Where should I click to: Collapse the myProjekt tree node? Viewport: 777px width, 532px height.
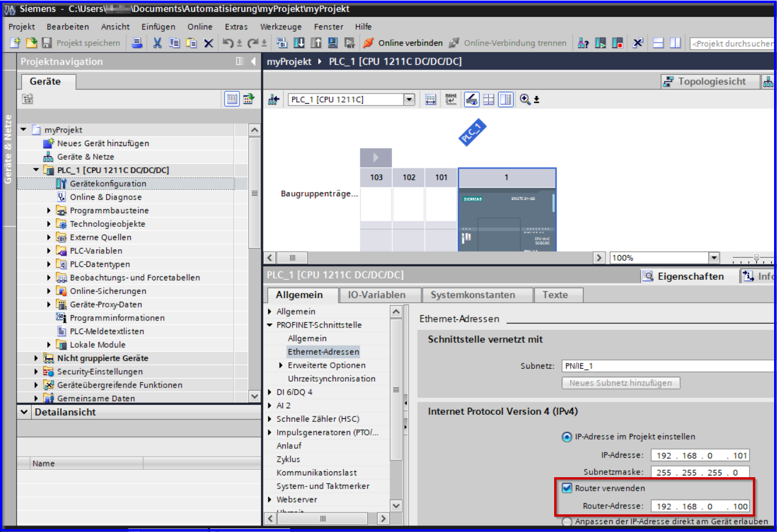[24, 130]
